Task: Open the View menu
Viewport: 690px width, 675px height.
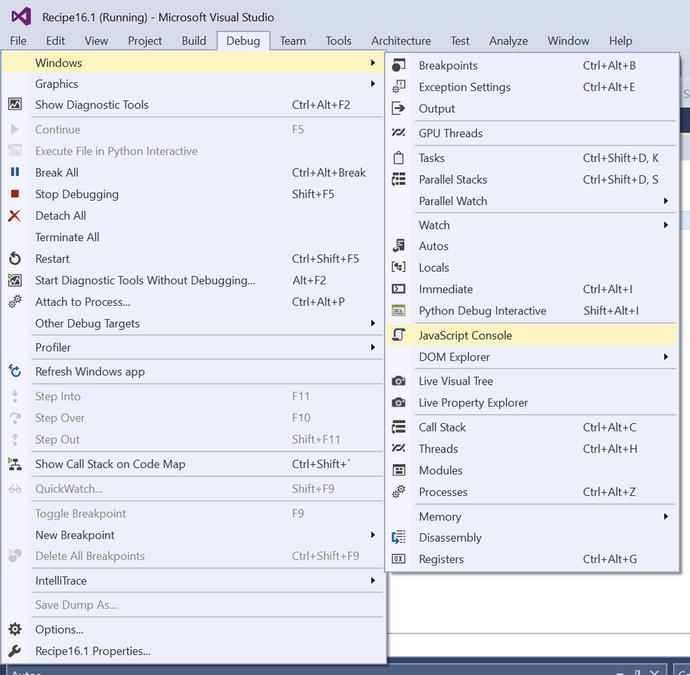Action: [x=96, y=41]
